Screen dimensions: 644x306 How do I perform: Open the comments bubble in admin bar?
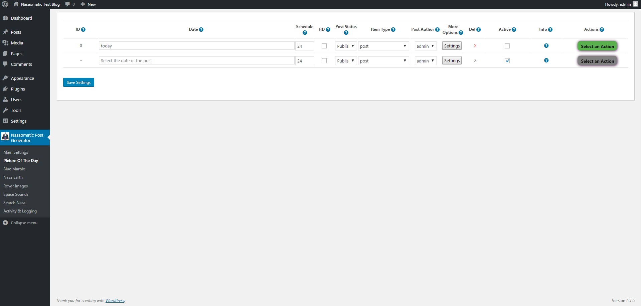pos(70,4)
